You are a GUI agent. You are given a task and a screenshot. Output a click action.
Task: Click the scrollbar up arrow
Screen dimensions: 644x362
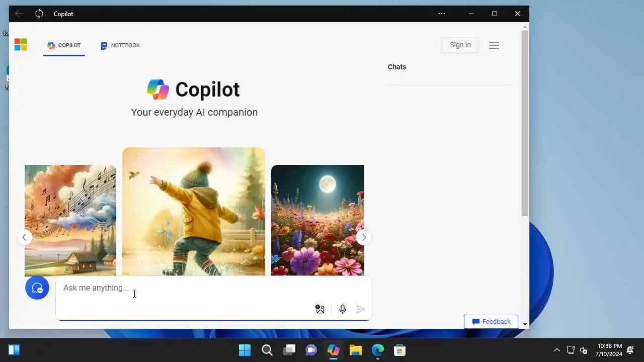point(525,26)
